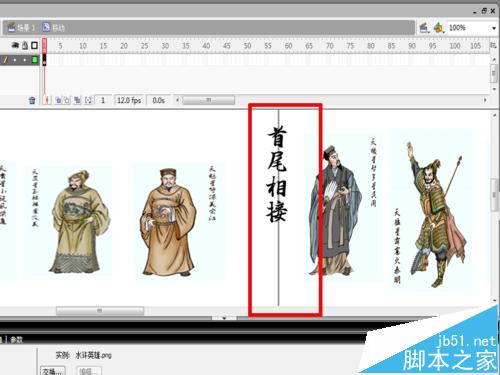Toggle the layer's lock dot
This screenshot has height=375, width=500.
pyautogui.click(x=25, y=60)
